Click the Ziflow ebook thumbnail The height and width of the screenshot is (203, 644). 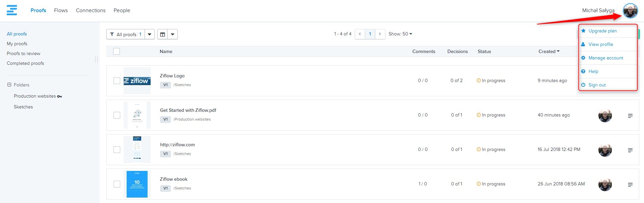pyautogui.click(x=137, y=184)
